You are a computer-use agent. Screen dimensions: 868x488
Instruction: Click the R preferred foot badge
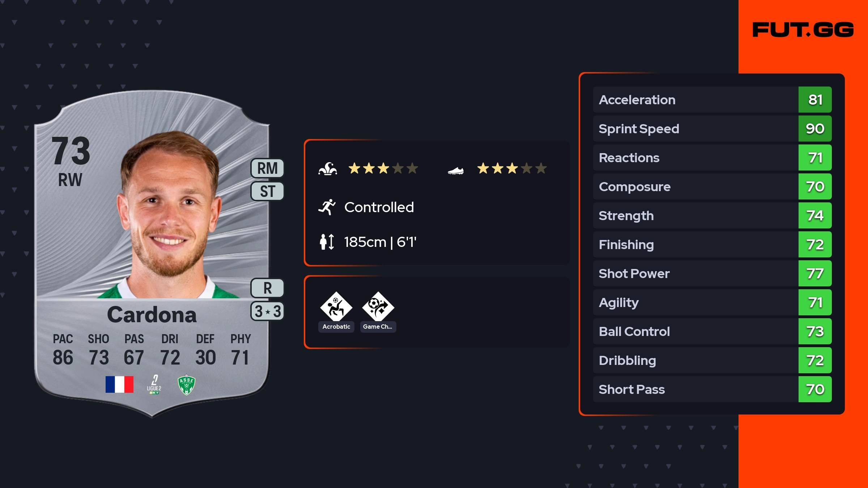267,288
